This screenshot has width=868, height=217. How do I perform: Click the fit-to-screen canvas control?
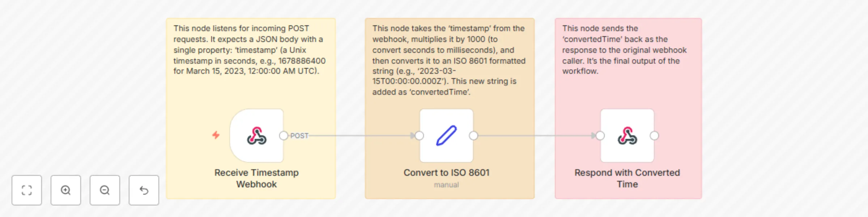[x=26, y=190]
